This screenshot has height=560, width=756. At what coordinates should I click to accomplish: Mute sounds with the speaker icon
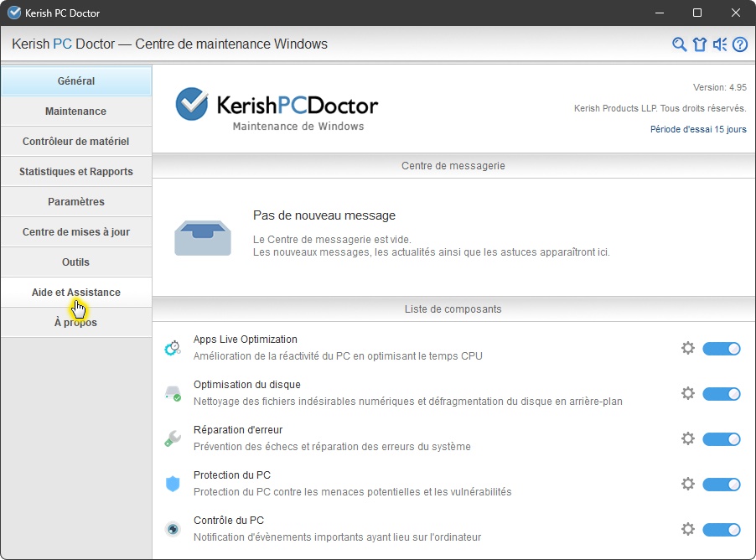click(720, 44)
